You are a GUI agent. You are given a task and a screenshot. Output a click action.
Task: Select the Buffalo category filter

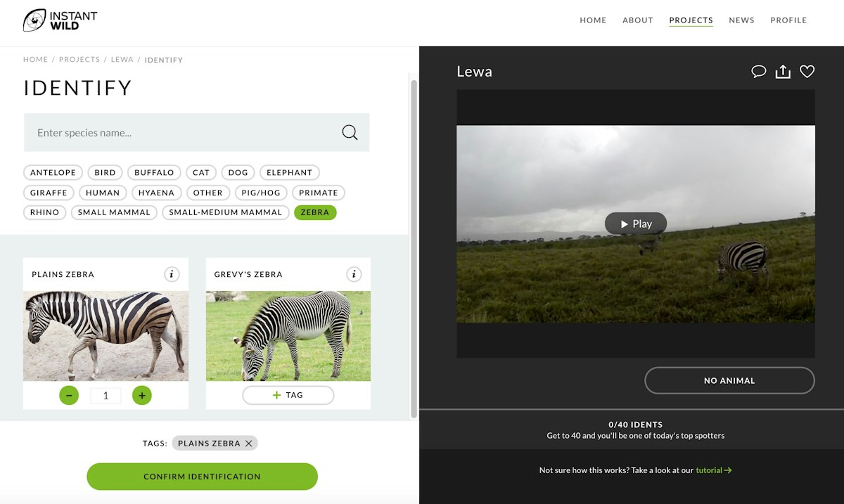pyautogui.click(x=154, y=172)
